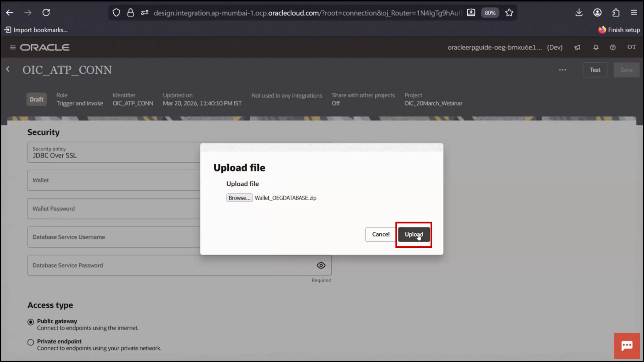Select Private endpoint access type
This screenshot has width=644, height=362.
pyautogui.click(x=31, y=342)
